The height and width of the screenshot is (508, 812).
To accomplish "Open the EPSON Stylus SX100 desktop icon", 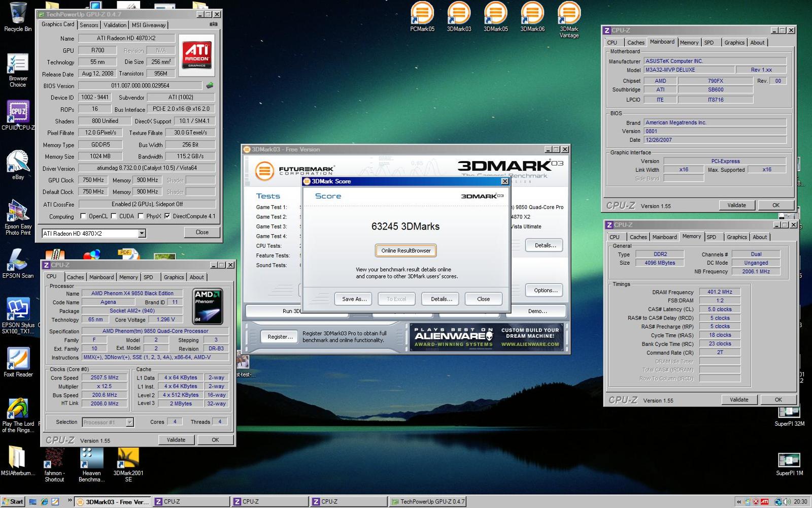I will [x=18, y=315].
